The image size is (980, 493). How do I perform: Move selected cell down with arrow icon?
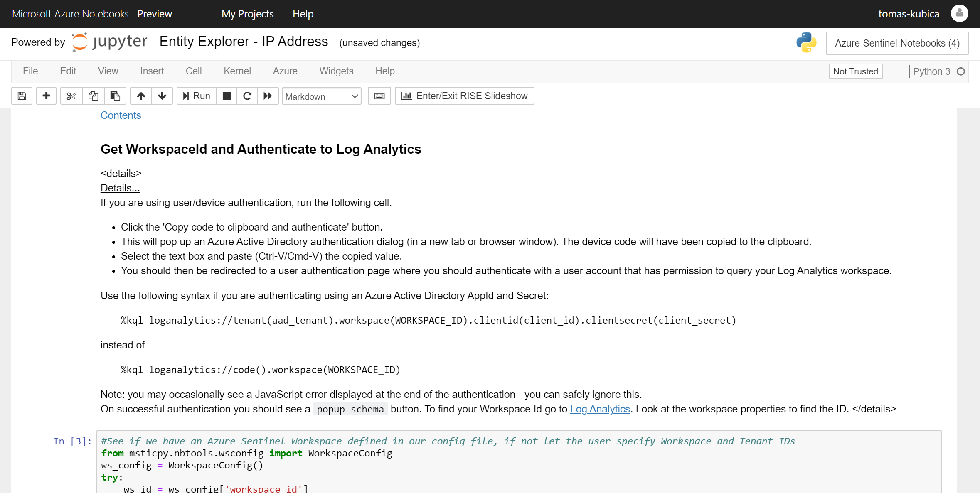[x=162, y=96]
